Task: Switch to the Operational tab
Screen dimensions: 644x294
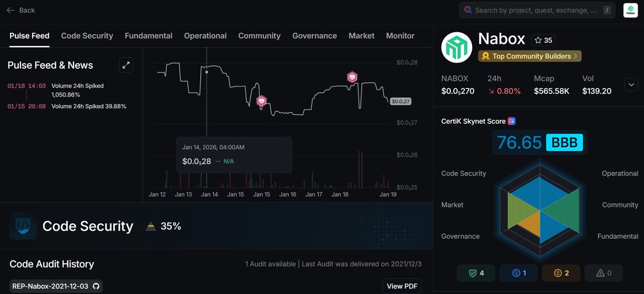Action: point(205,36)
